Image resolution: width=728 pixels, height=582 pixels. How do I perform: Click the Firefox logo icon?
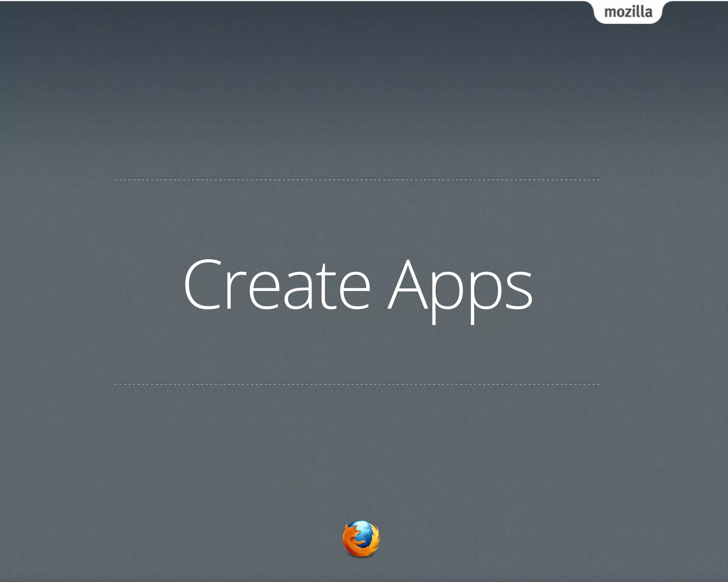click(361, 538)
